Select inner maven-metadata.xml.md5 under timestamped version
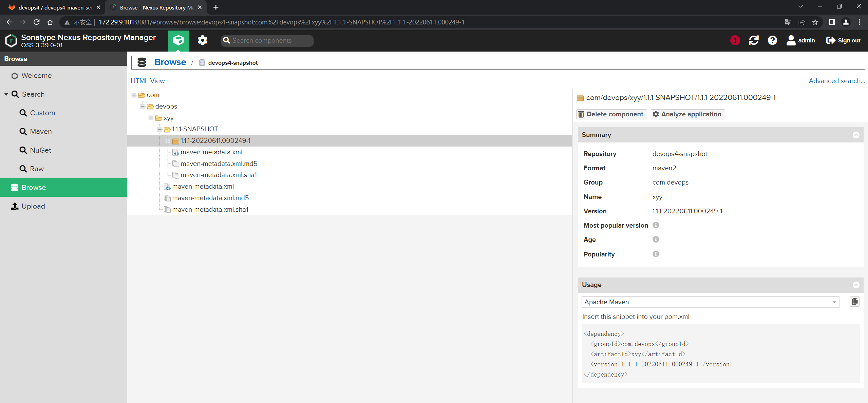The width and height of the screenshot is (868, 403). 219,164
